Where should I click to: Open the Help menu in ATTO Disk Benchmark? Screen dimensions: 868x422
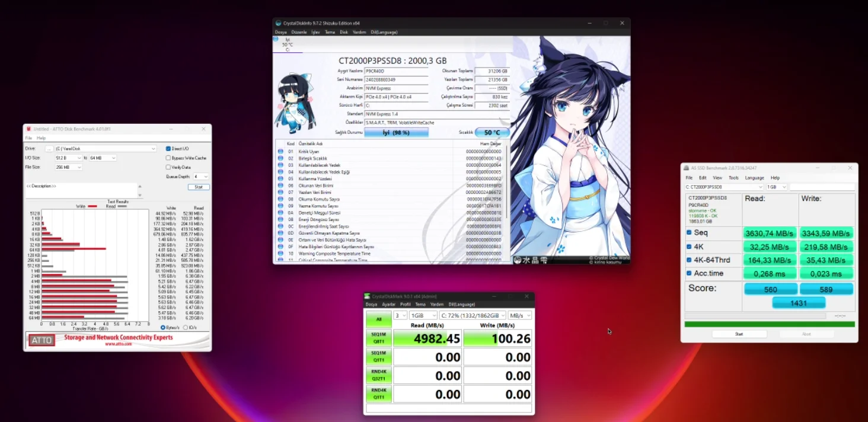tap(41, 138)
